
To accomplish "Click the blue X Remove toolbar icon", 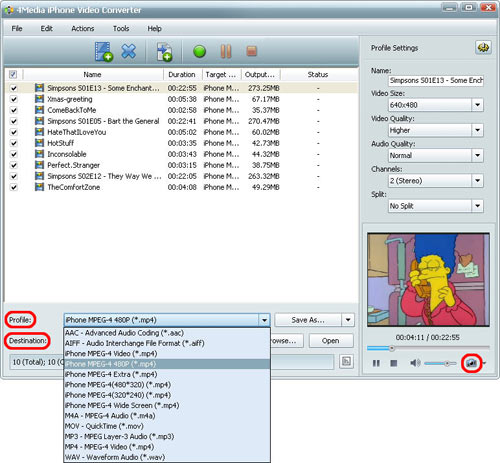I will pyautogui.click(x=129, y=51).
